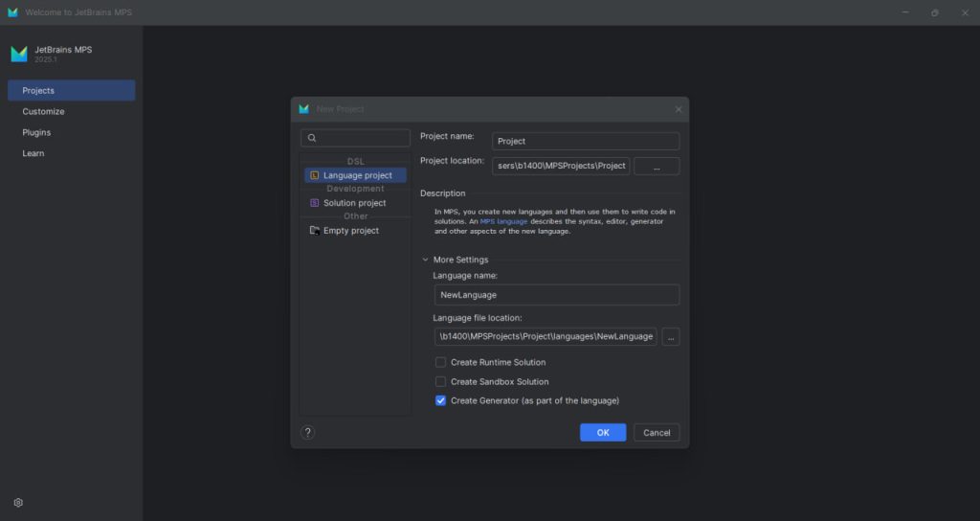Focus the Project name field
This screenshot has width=980, height=521.
point(586,141)
